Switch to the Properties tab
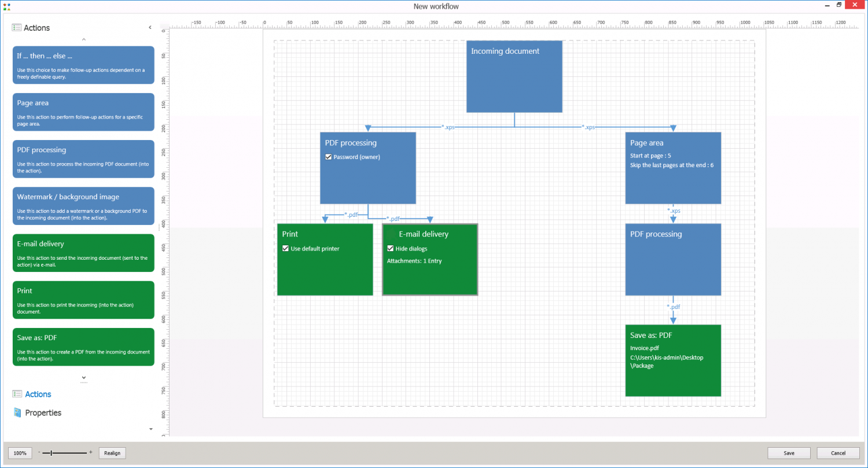Screen dimensions: 868x468 click(x=45, y=412)
